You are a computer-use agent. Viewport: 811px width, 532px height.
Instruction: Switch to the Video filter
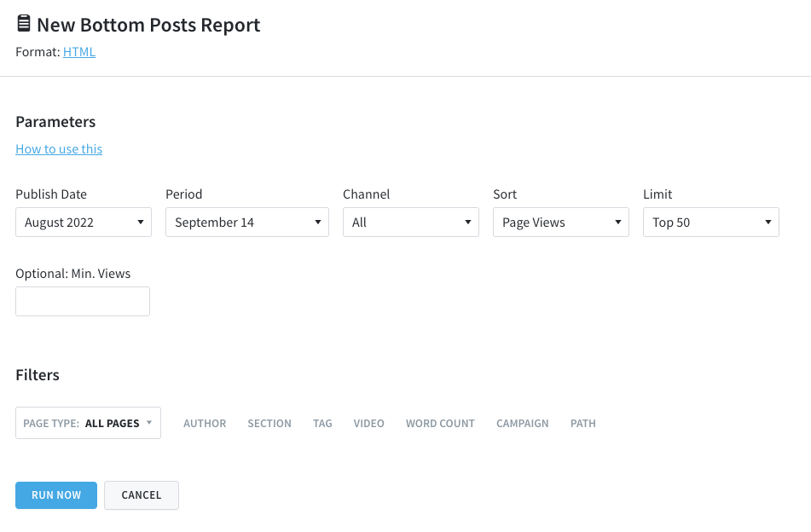click(x=368, y=424)
